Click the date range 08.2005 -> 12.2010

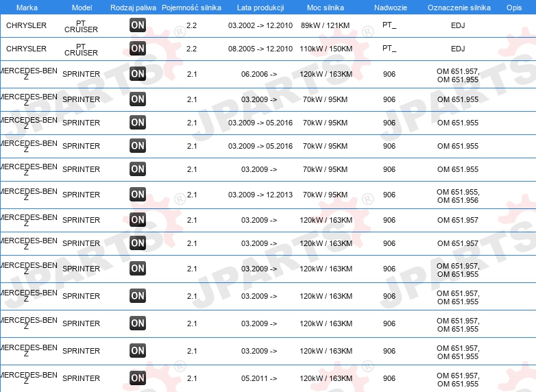pyautogui.click(x=260, y=49)
